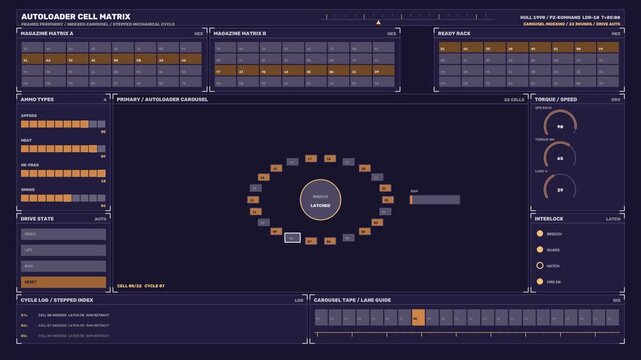
Task: Click the CYCLE 07 status text
Action: click(x=155, y=286)
